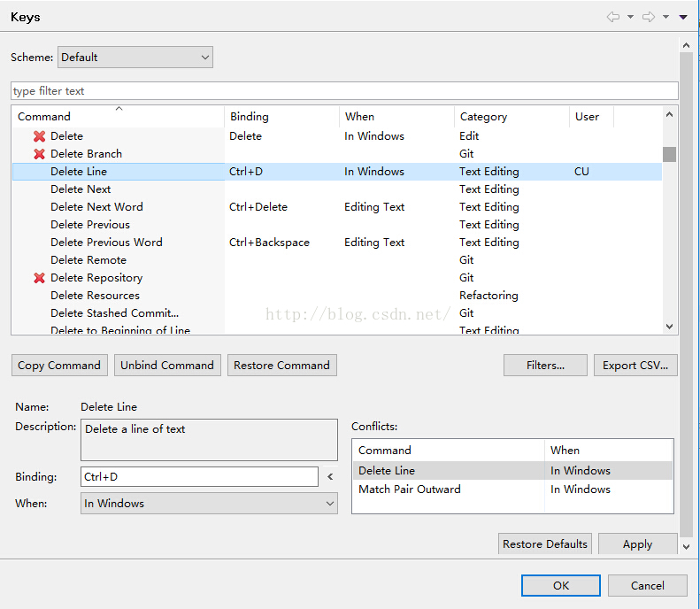Image resolution: width=700 pixels, height=609 pixels.
Task: Sort by the Binding column header
Action: coord(249,117)
